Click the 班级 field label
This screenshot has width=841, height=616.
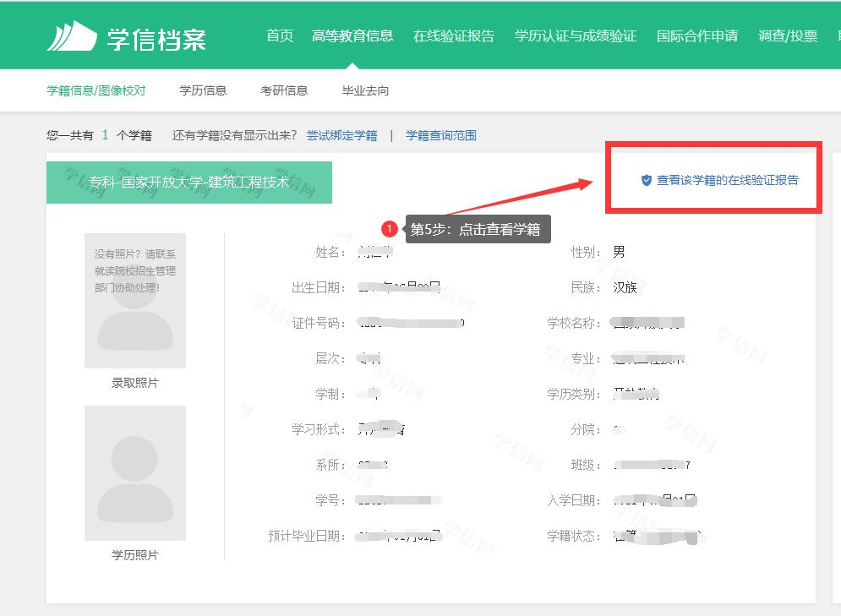[586, 465]
